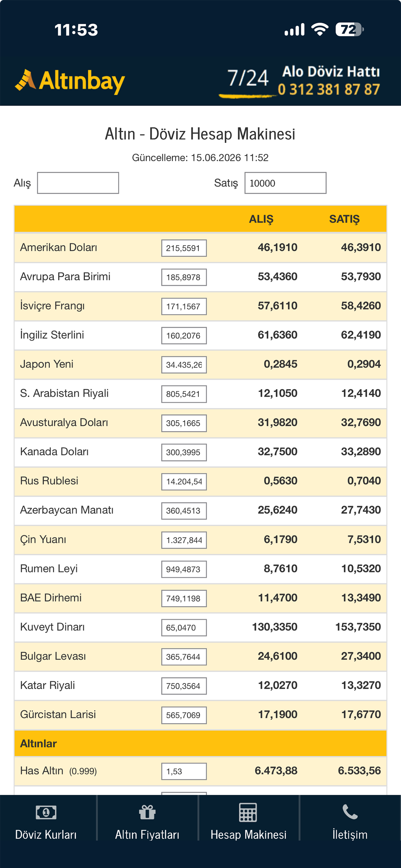This screenshot has height=868, width=401.
Task: Edit the Amerikan Doları amount box
Action: 184,248
